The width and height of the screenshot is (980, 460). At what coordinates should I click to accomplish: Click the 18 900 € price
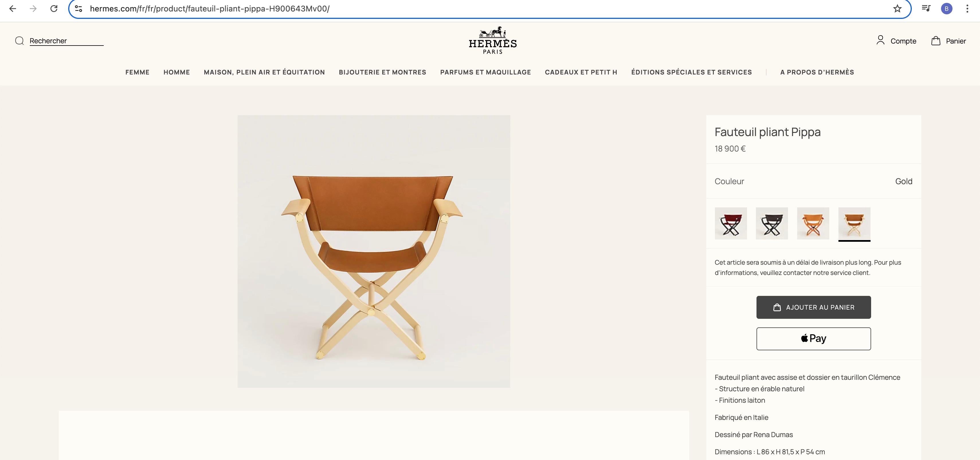pos(730,149)
